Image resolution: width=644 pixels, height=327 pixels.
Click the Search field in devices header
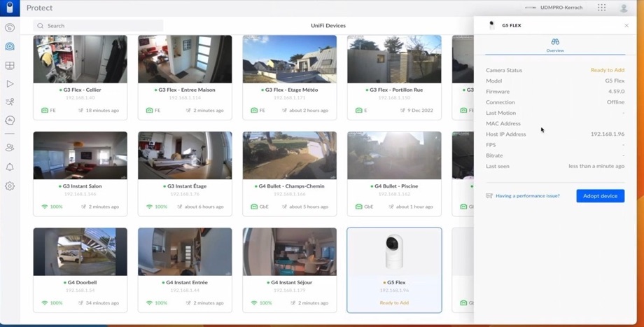pyautogui.click(x=98, y=25)
